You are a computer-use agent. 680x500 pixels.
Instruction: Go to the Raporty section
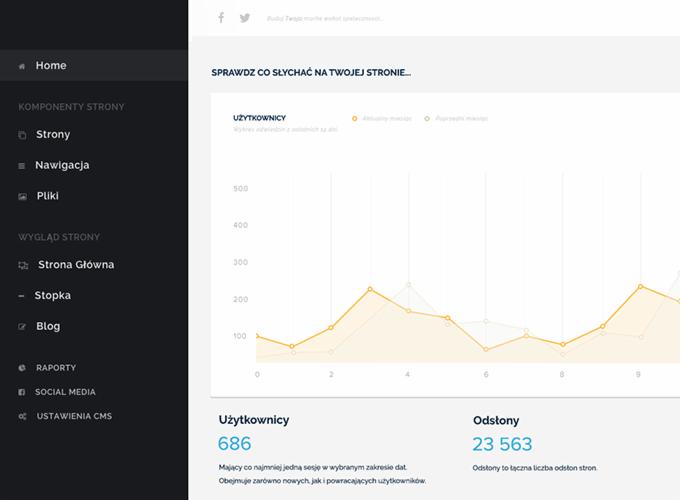[x=55, y=368]
